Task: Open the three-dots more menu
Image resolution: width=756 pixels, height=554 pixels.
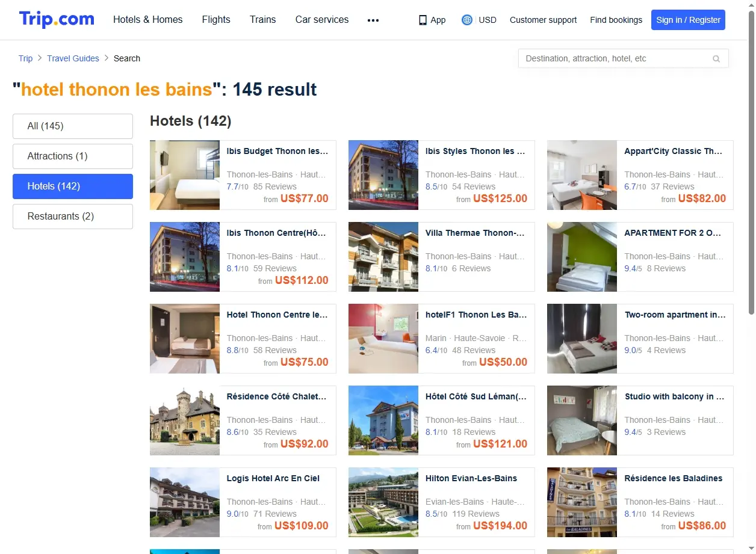Action: point(373,20)
